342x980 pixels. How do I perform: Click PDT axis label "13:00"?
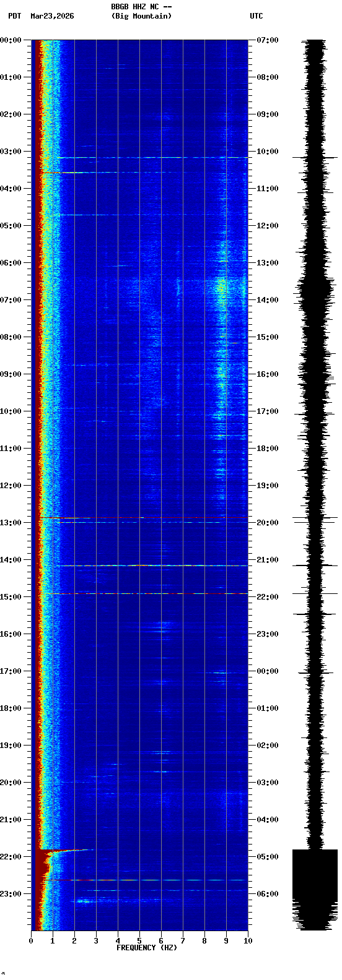pyautogui.click(x=11, y=523)
